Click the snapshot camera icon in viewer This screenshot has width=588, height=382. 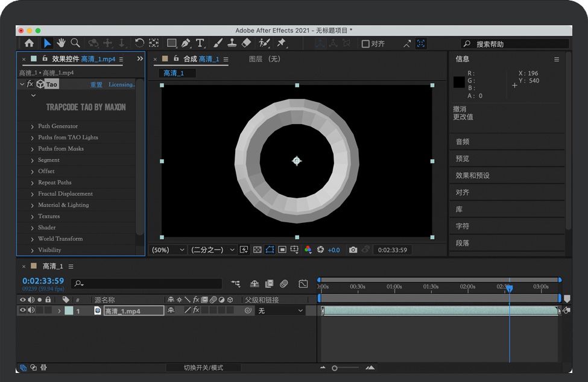point(353,249)
